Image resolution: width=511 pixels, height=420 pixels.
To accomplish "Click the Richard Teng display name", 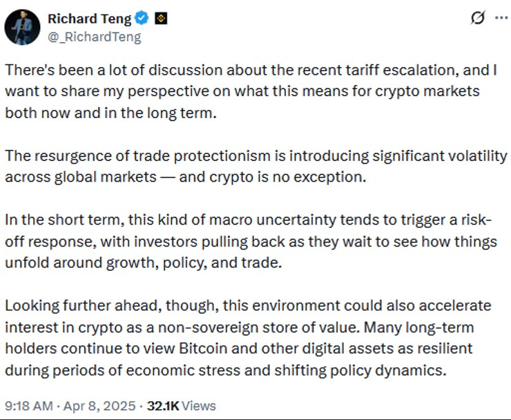I will click(89, 19).
